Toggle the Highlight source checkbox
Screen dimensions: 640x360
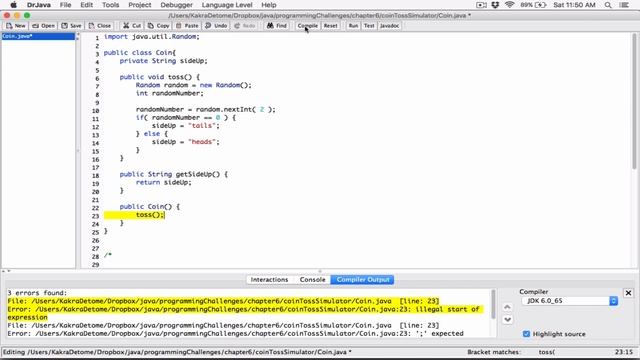(x=527, y=334)
